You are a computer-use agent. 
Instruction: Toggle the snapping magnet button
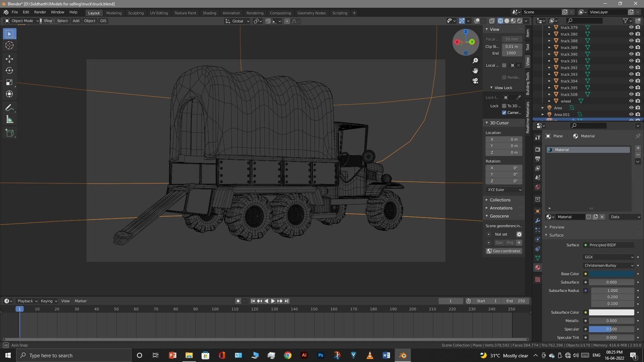(x=268, y=21)
